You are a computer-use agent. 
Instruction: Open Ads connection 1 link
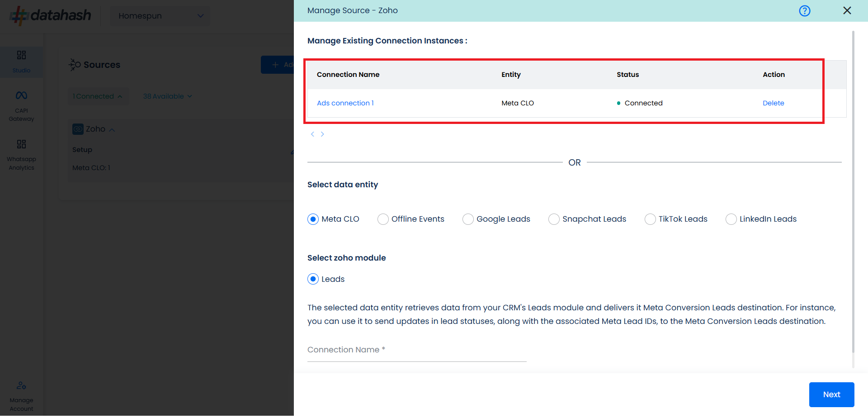(x=345, y=103)
